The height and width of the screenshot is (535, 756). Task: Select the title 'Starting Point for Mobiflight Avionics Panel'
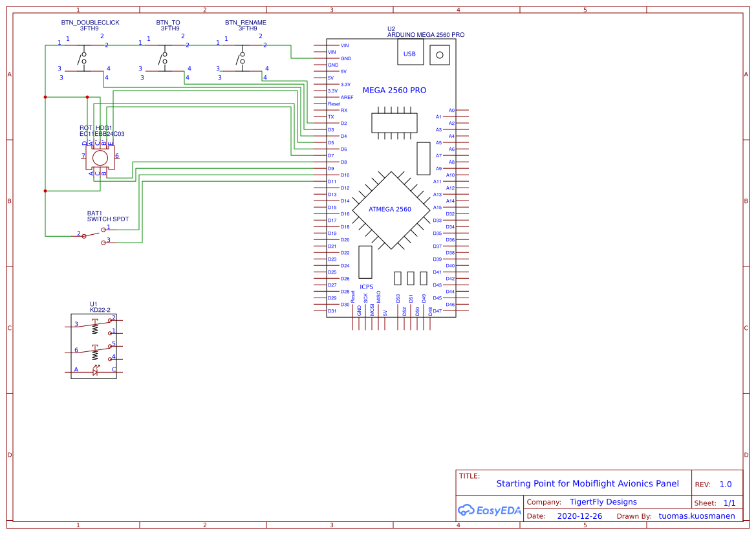[588, 483]
